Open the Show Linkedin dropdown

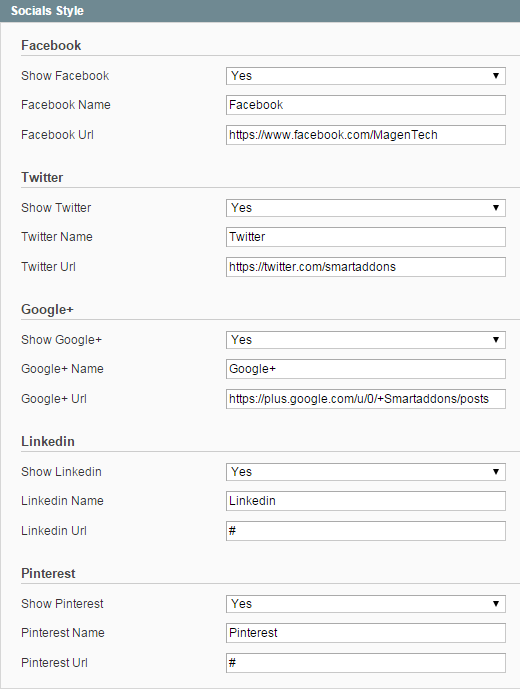(x=366, y=472)
